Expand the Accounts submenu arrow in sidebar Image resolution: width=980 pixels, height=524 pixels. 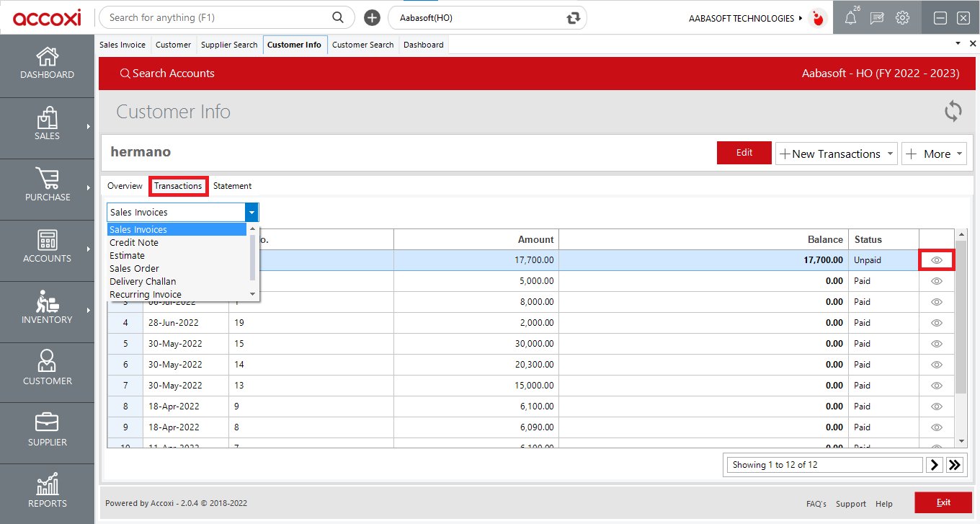(89, 249)
